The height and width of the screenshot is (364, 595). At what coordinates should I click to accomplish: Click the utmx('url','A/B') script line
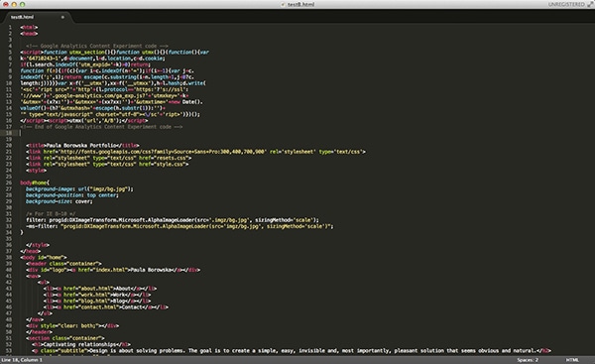coord(84,120)
